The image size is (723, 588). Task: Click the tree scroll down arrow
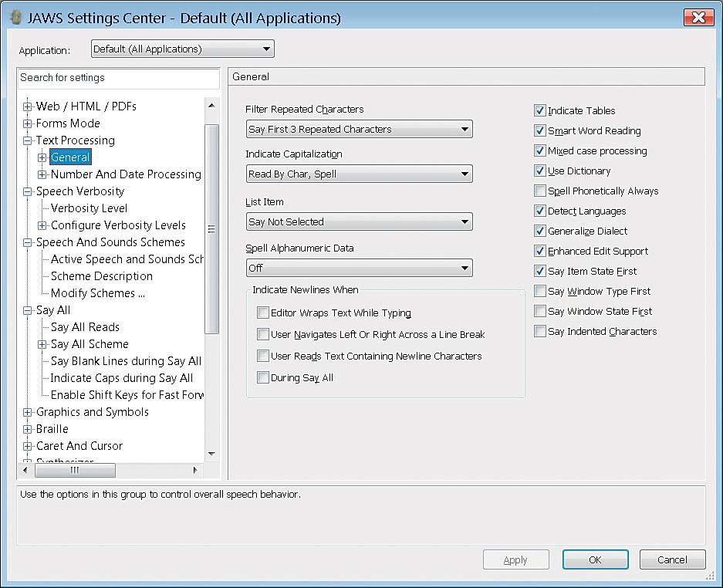211,454
